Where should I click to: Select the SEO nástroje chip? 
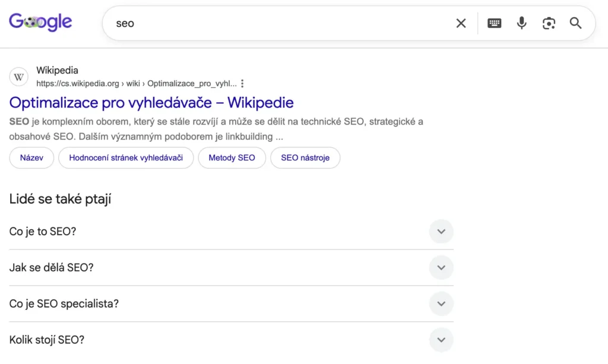tap(305, 158)
